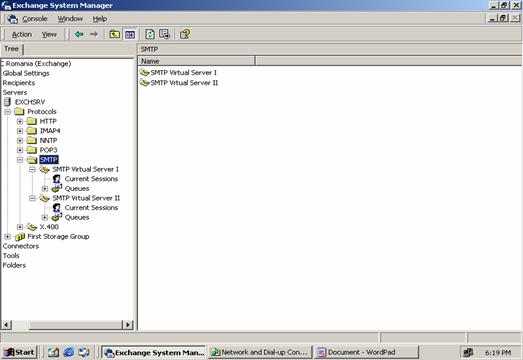Toggle the Show/Hide Console Tree icon

click(x=130, y=34)
